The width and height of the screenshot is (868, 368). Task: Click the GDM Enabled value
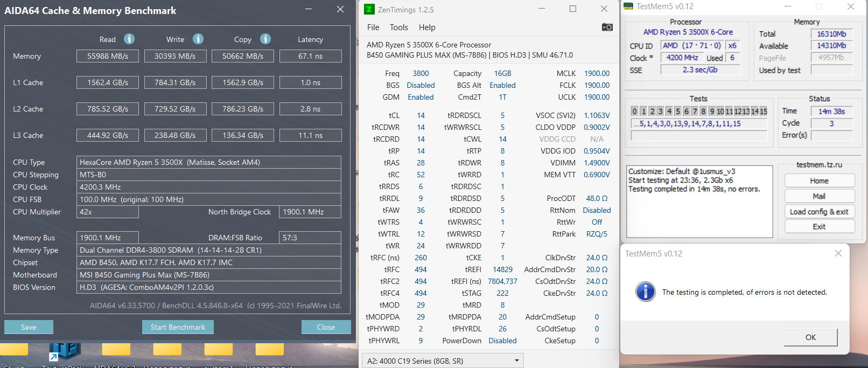point(421,97)
